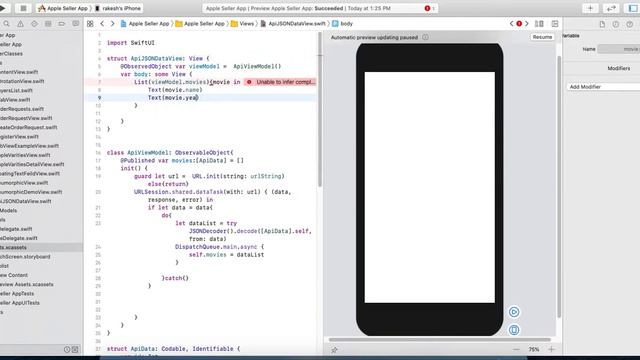Open chScreen.storyboard in navigator
This screenshot has height=360, width=640.
(25, 257)
